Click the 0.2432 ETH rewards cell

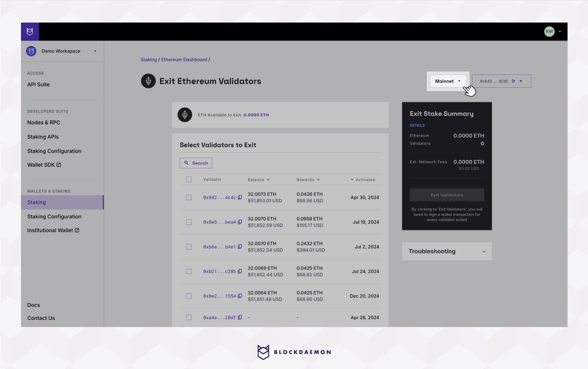(310, 243)
